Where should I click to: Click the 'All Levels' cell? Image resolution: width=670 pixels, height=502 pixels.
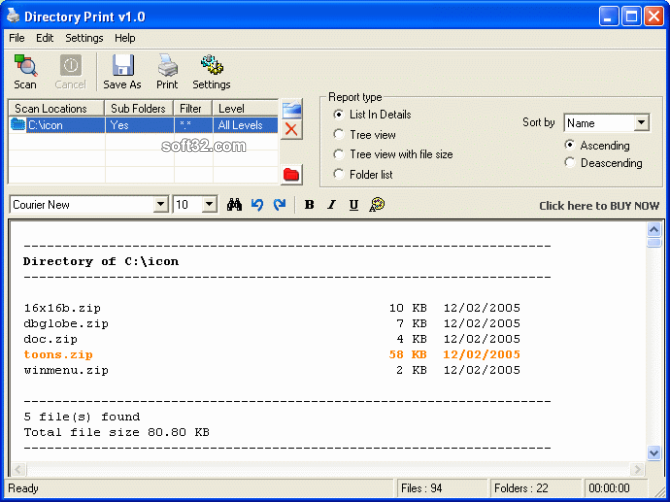point(246,125)
